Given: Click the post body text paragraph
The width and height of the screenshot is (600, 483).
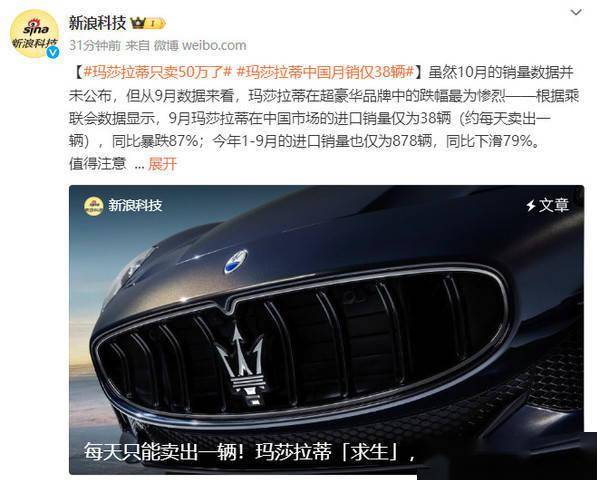Looking at the screenshot, I should [x=323, y=118].
